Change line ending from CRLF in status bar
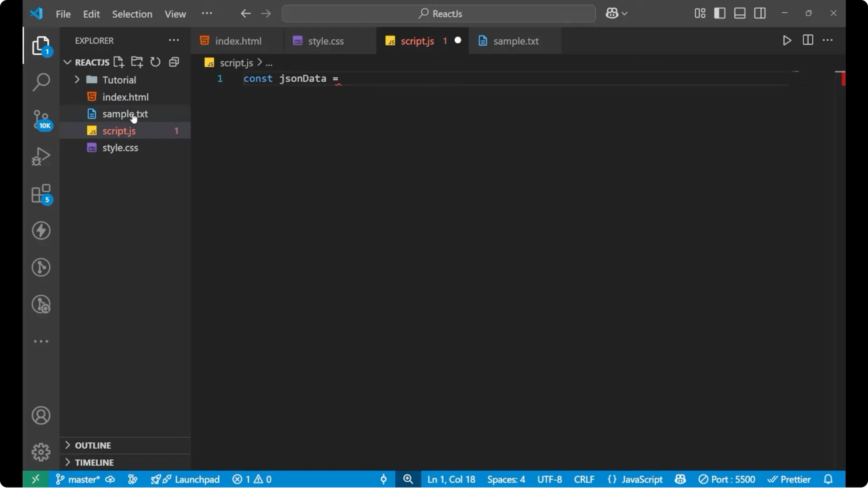The width and height of the screenshot is (868, 488). click(x=584, y=479)
